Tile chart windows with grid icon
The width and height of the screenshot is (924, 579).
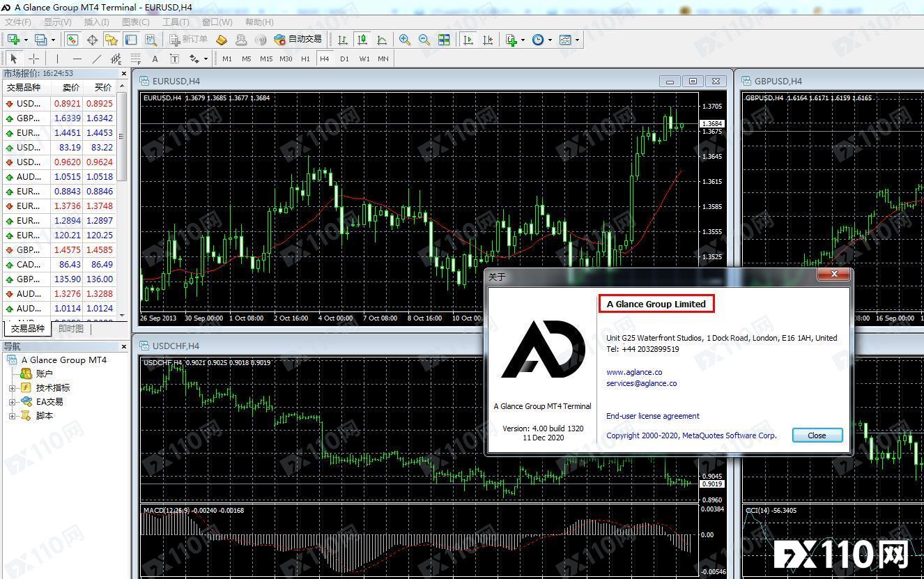(444, 40)
